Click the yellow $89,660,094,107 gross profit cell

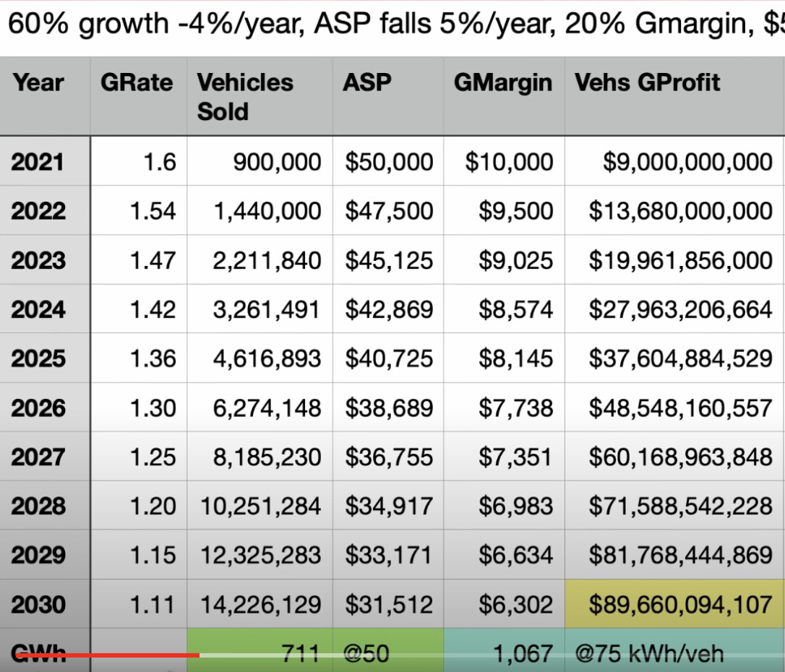tap(674, 604)
